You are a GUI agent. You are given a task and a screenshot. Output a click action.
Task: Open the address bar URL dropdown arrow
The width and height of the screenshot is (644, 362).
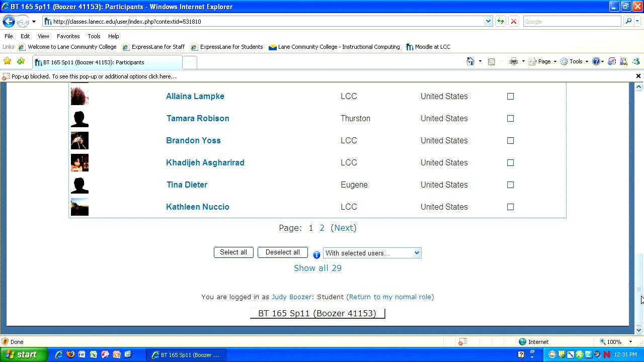[x=488, y=22]
